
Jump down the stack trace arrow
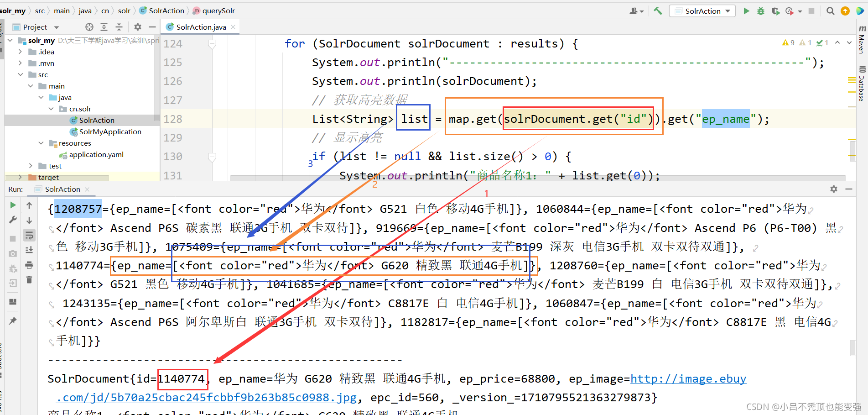29,220
